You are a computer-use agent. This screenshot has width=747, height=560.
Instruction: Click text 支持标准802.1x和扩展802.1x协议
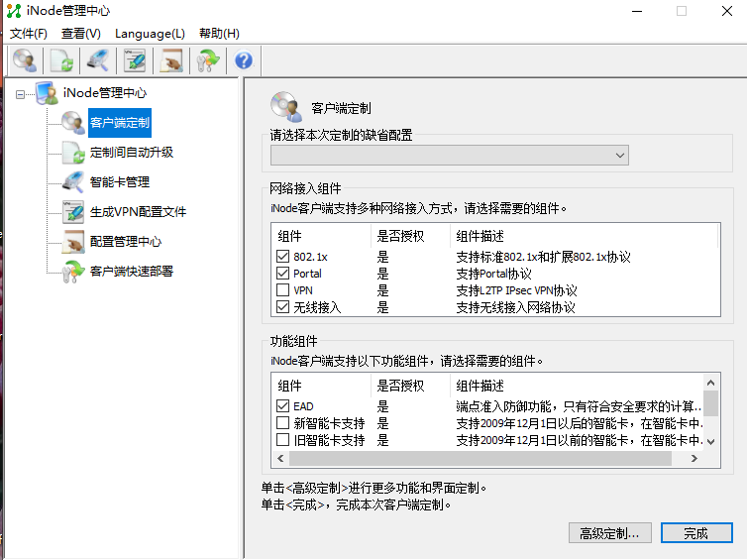[543, 257]
